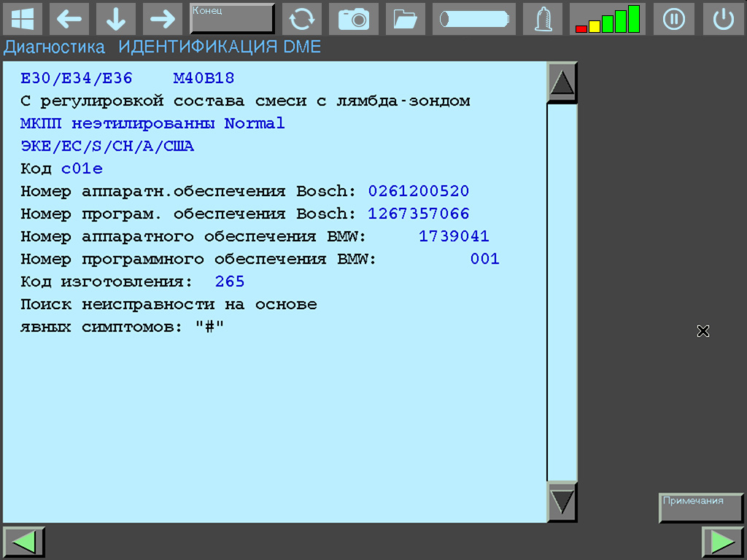
Task: Open documents via the folder icon
Action: coord(405,19)
